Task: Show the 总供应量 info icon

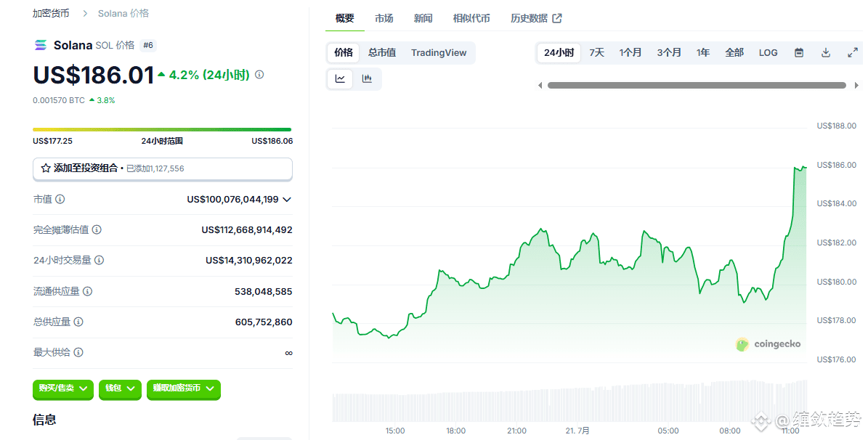Action: (x=78, y=322)
